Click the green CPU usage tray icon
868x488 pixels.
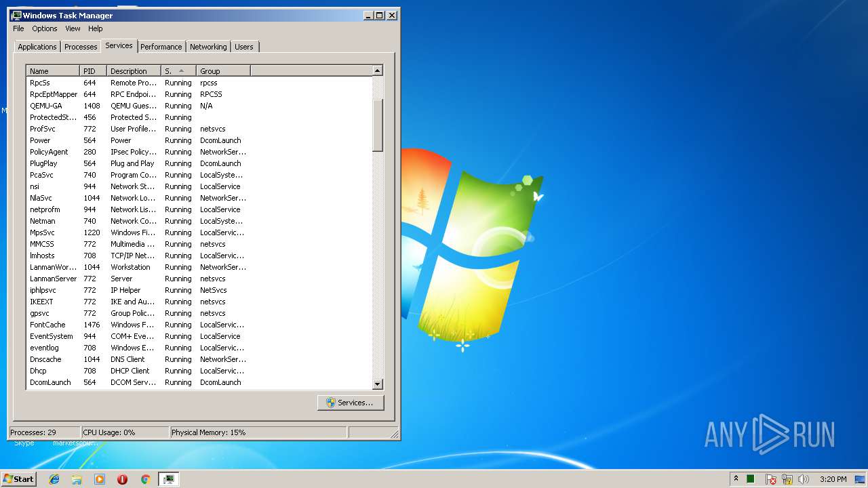tap(751, 479)
